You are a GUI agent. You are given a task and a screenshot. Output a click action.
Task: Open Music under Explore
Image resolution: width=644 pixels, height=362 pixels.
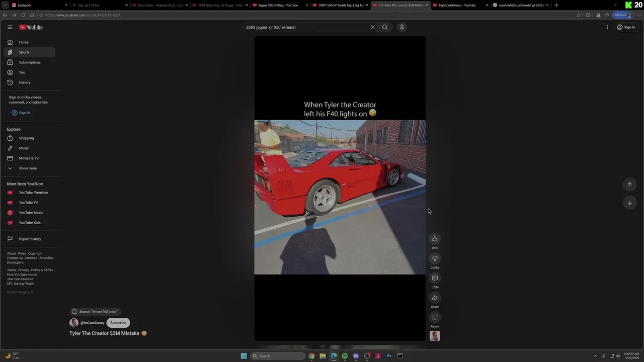30,148
